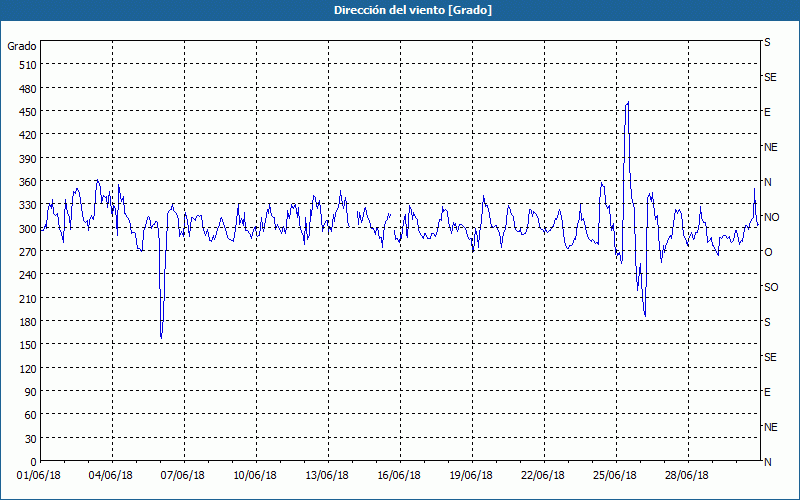Click the 'SO' compass direction label

tap(771, 287)
